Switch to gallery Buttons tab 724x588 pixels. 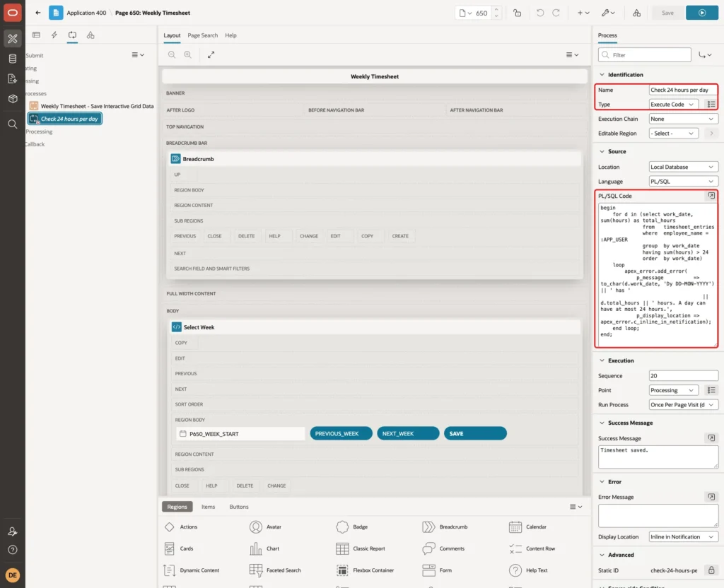pos(239,507)
